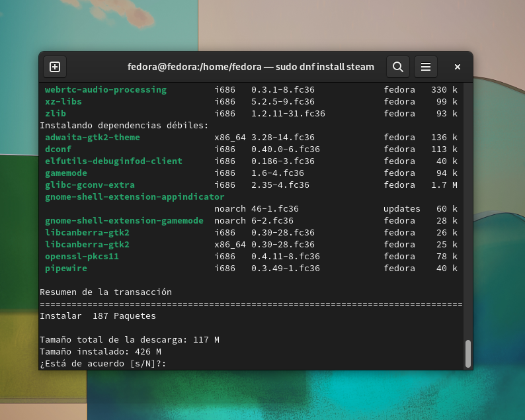Click the openssl-pkcs11 package name
This screenshot has width=525, height=420.
tap(82, 257)
